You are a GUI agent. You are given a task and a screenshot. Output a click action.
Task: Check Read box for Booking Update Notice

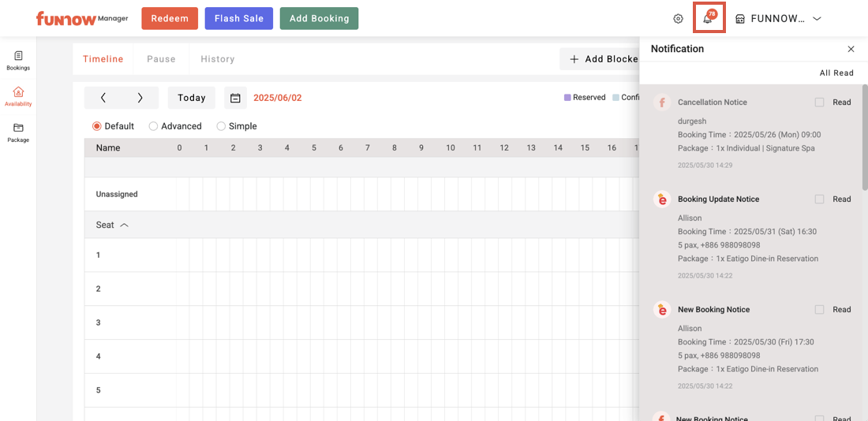click(819, 199)
